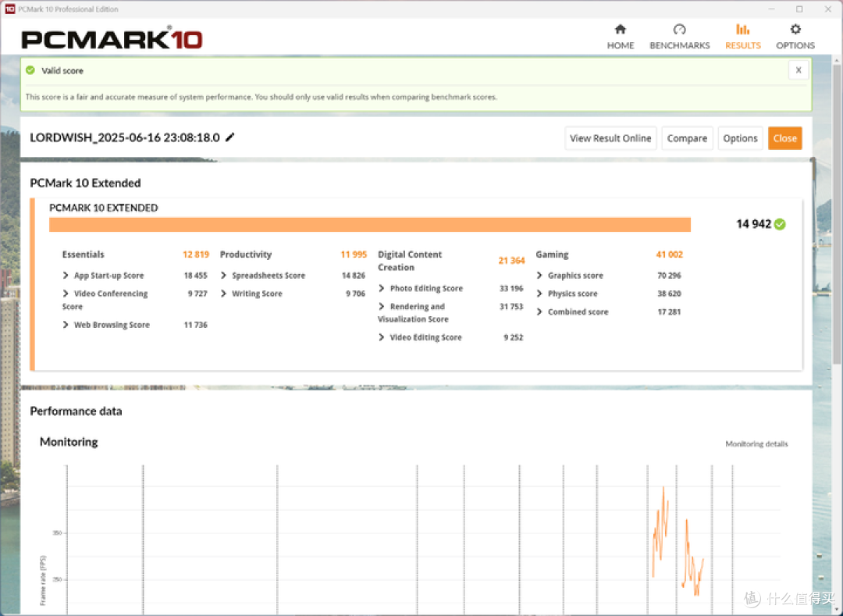Viewport: 843px width, 616px height.
Task: Click Digital Content Creation score 21 364
Action: (x=511, y=261)
